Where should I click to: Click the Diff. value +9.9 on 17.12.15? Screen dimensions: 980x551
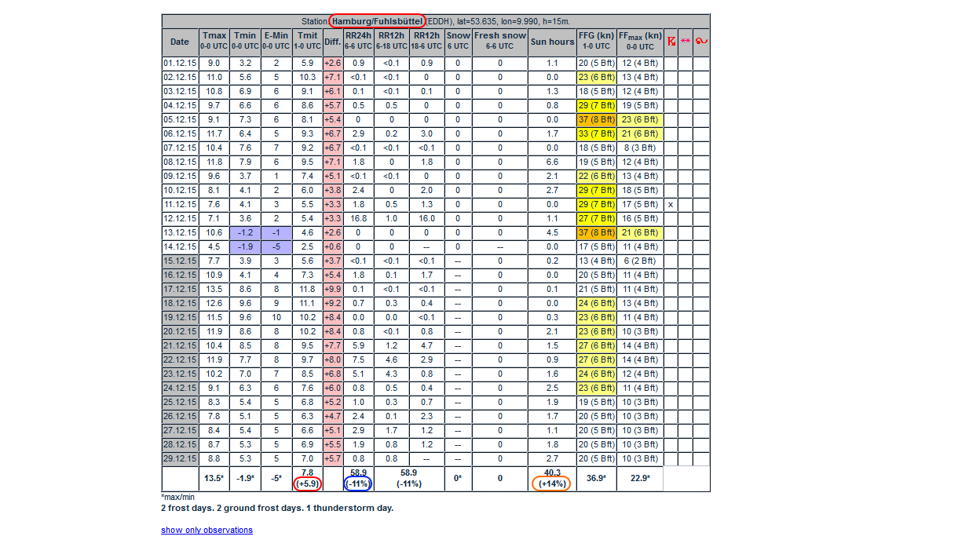point(333,290)
